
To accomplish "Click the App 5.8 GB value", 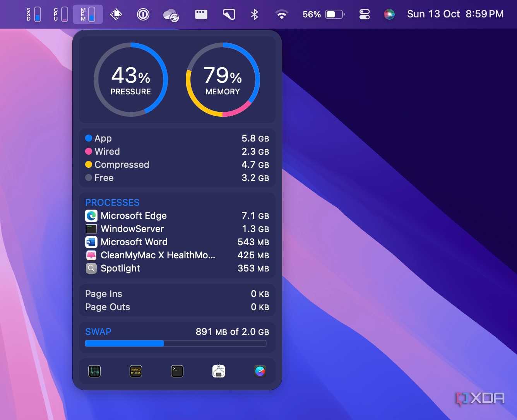I will 255,138.
